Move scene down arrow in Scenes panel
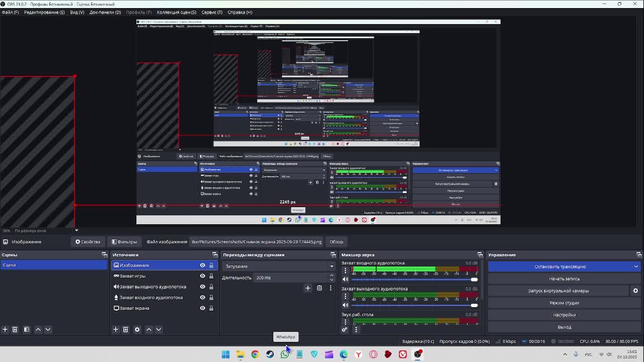This screenshot has width=644, height=362. click(x=48, y=329)
